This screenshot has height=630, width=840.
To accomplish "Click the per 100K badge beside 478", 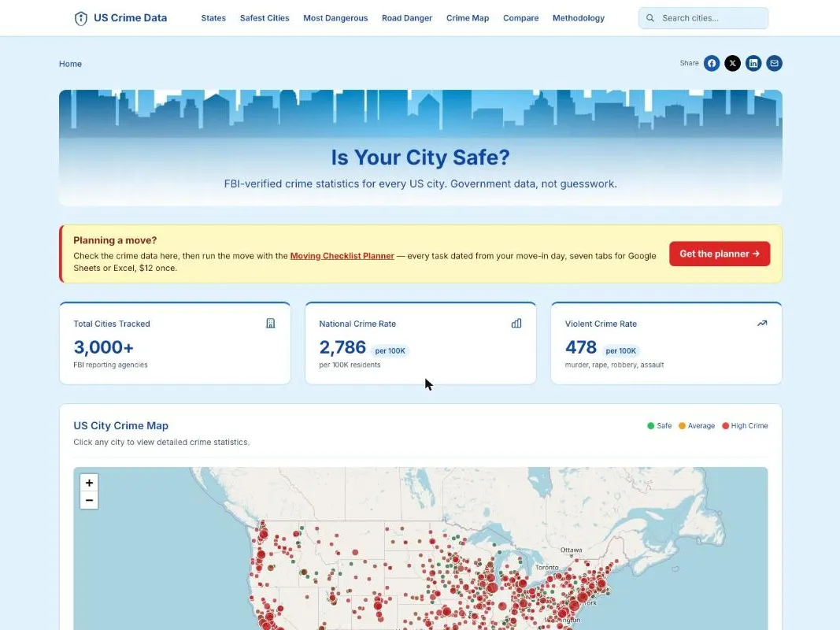I will pos(621,351).
